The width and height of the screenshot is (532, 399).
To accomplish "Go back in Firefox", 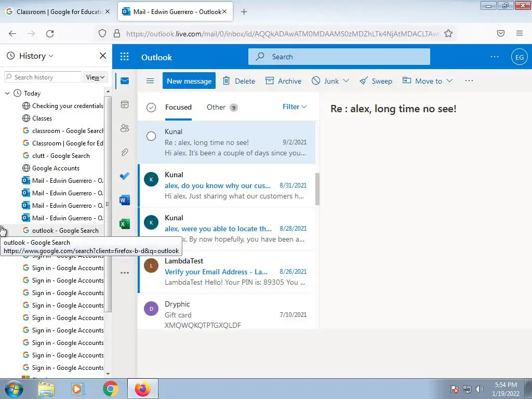I will pyautogui.click(x=12, y=33).
